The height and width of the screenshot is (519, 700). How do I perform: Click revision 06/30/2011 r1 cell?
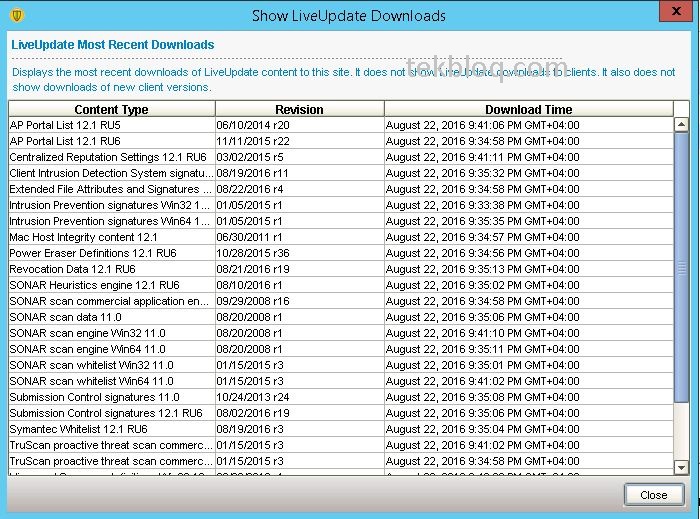coord(300,237)
